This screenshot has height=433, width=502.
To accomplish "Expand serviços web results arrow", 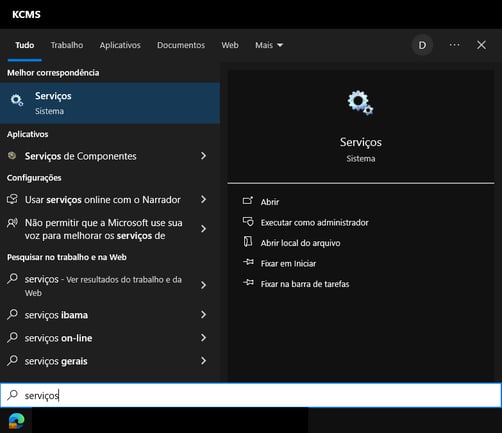I will click(203, 285).
